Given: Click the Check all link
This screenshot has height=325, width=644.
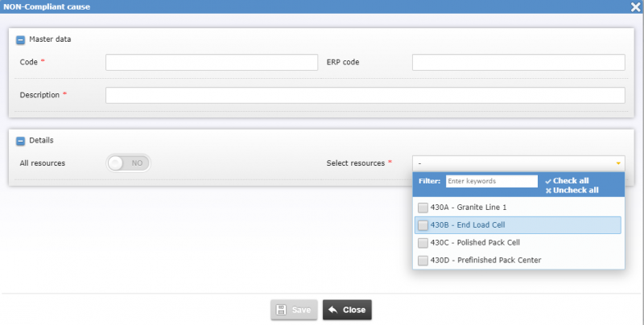Looking at the screenshot, I should coord(571,181).
